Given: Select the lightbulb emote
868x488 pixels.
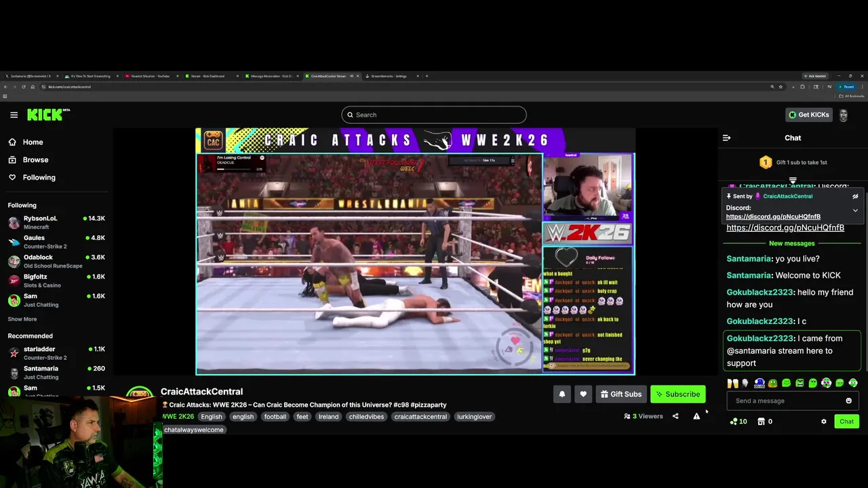Looking at the screenshot, I should 745,383.
